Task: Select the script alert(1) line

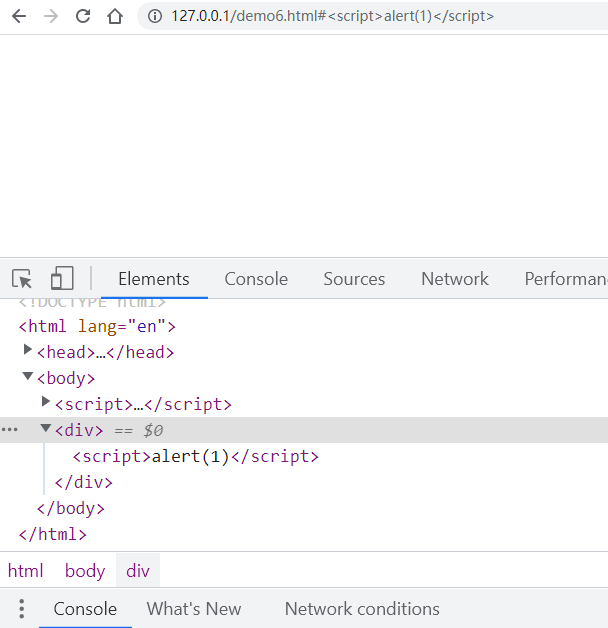Action: 195,457
